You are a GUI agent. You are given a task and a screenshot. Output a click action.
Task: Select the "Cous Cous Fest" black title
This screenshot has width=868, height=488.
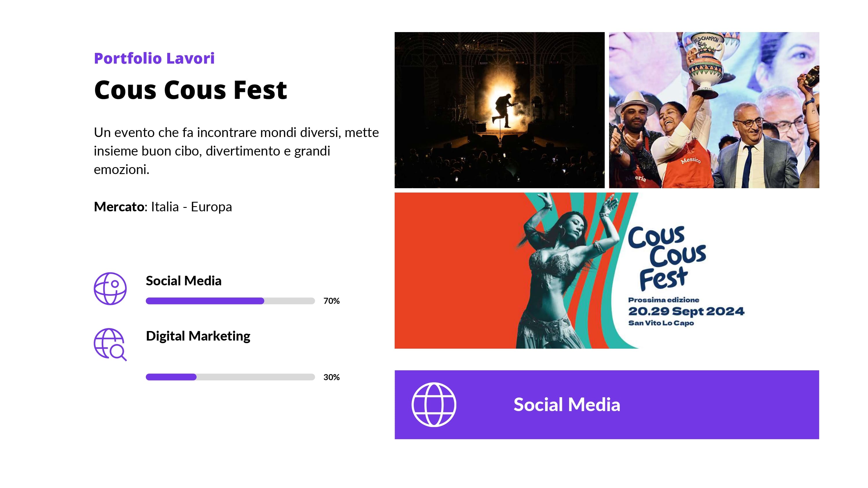point(190,90)
